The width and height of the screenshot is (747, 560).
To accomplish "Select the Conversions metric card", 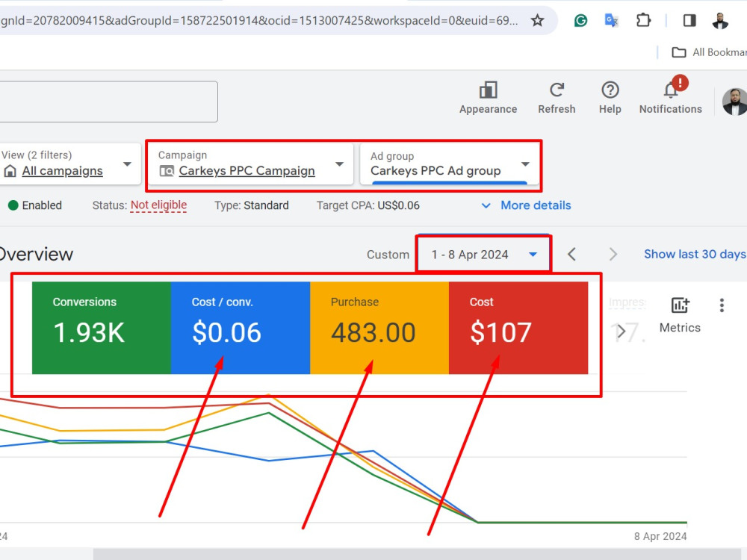I will pos(102,328).
